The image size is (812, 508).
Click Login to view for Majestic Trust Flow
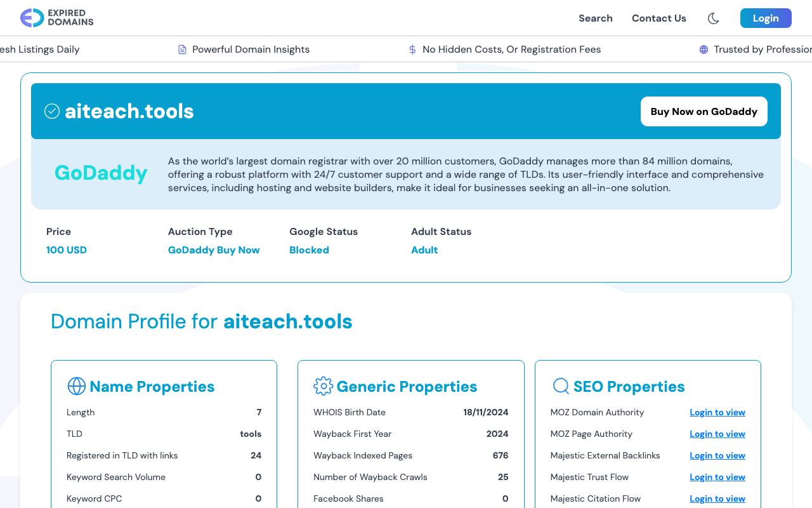coord(717,477)
